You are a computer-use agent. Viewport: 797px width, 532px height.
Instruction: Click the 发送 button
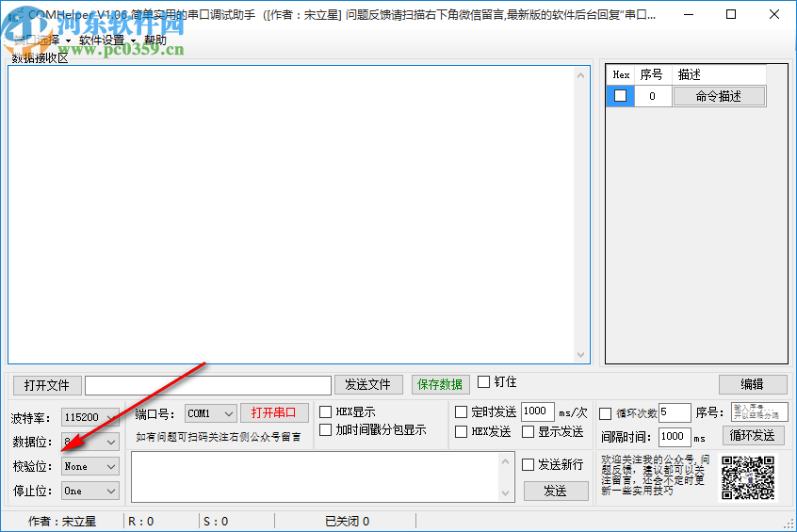click(556, 491)
